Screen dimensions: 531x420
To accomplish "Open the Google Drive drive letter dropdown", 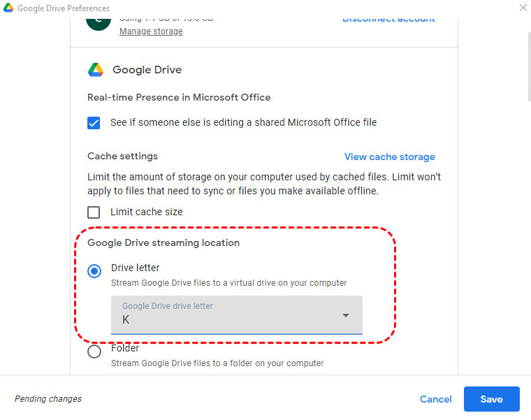I will point(236,314).
